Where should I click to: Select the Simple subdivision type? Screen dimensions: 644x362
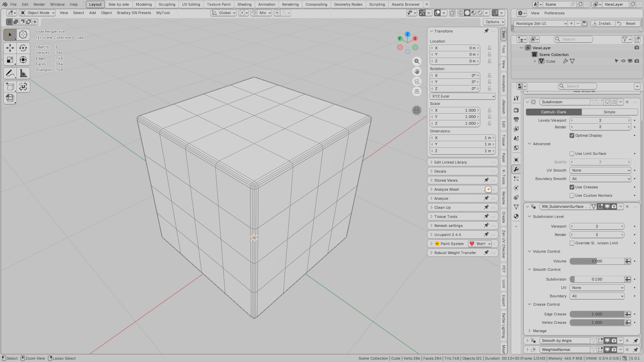[x=609, y=112]
